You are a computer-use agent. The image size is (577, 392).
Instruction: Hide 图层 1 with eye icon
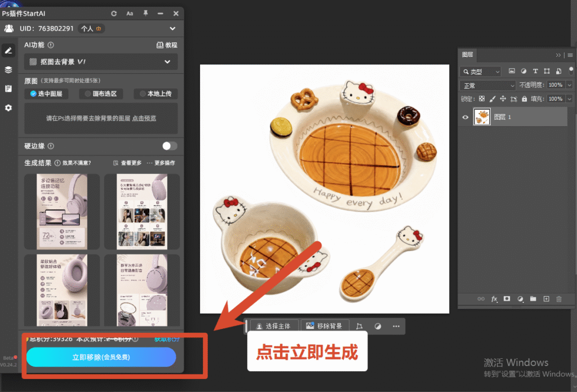point(465,117)
